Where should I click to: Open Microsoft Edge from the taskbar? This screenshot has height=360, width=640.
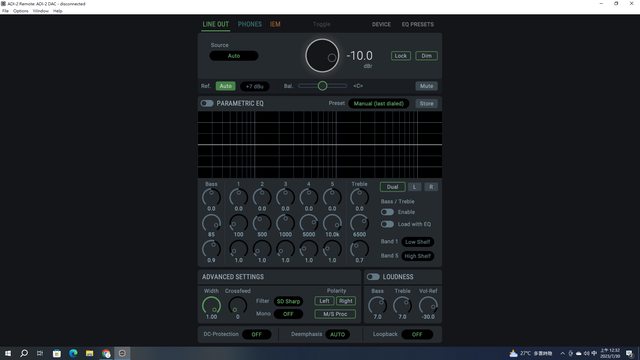(x=73, y=353)
